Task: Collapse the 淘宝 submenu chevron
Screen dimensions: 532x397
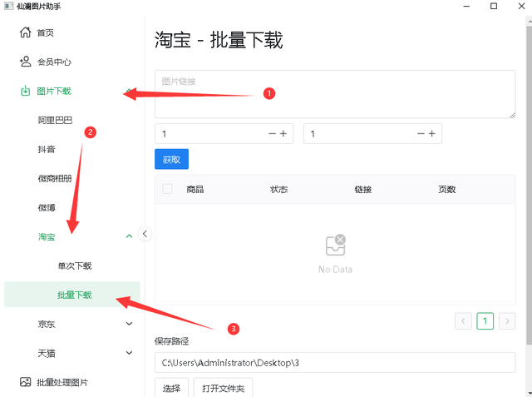Action: coord(130,236)
